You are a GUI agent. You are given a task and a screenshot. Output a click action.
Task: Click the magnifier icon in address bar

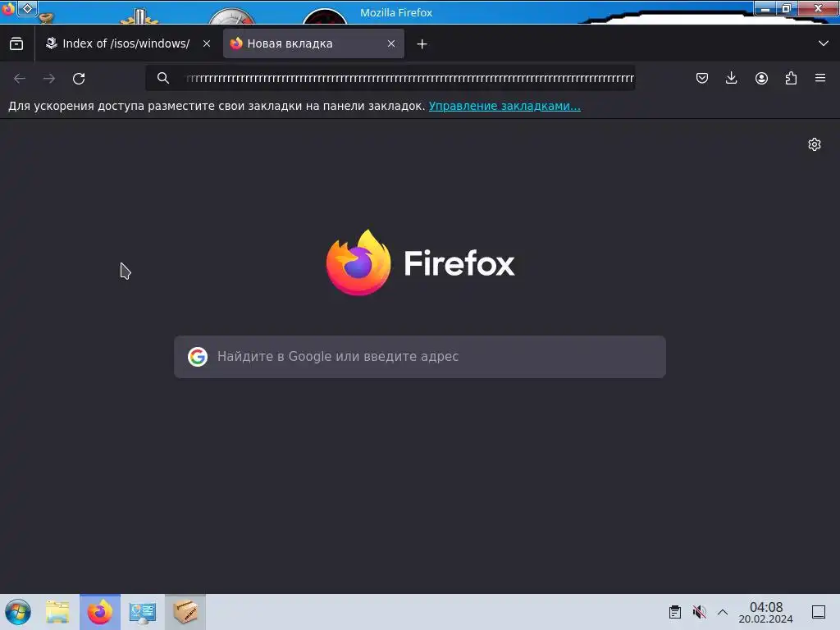coord(163,78)
